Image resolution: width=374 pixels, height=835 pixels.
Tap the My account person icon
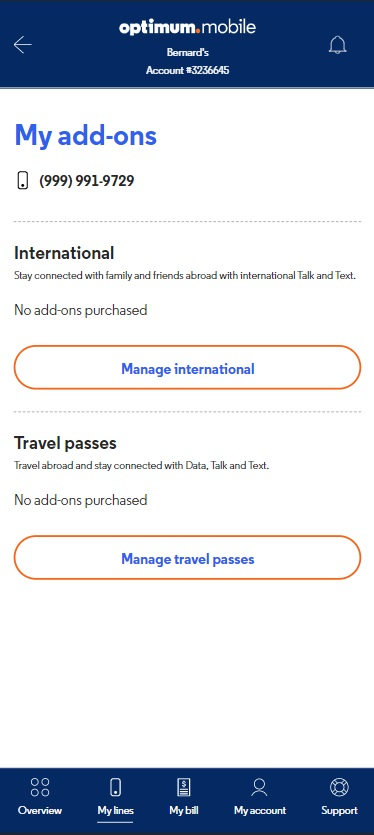[259, 787]
